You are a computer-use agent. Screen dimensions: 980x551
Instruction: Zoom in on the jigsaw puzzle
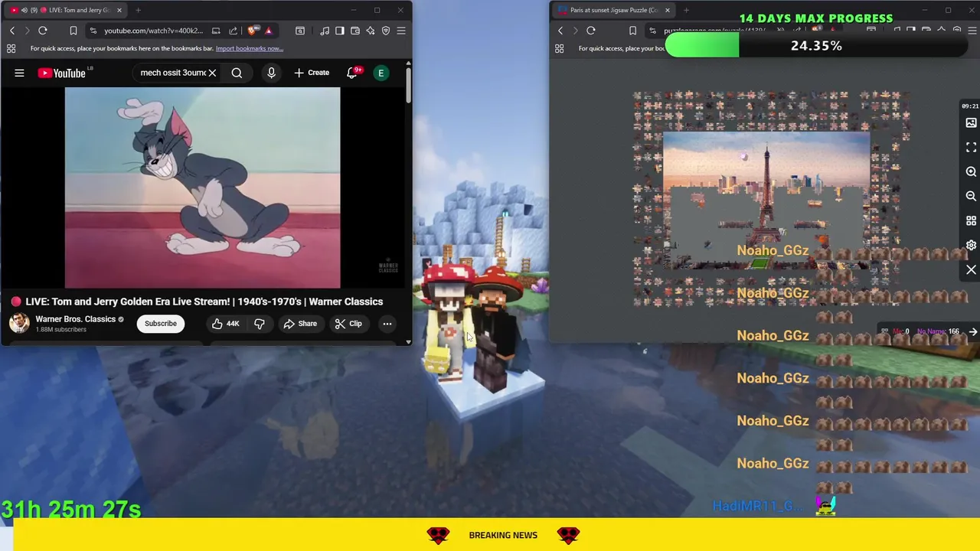971,171
